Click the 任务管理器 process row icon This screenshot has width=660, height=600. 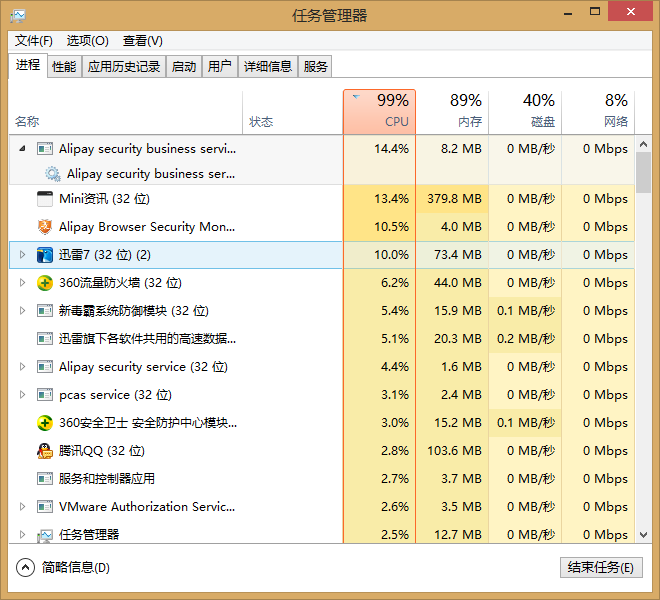click(x=45, y=535)
